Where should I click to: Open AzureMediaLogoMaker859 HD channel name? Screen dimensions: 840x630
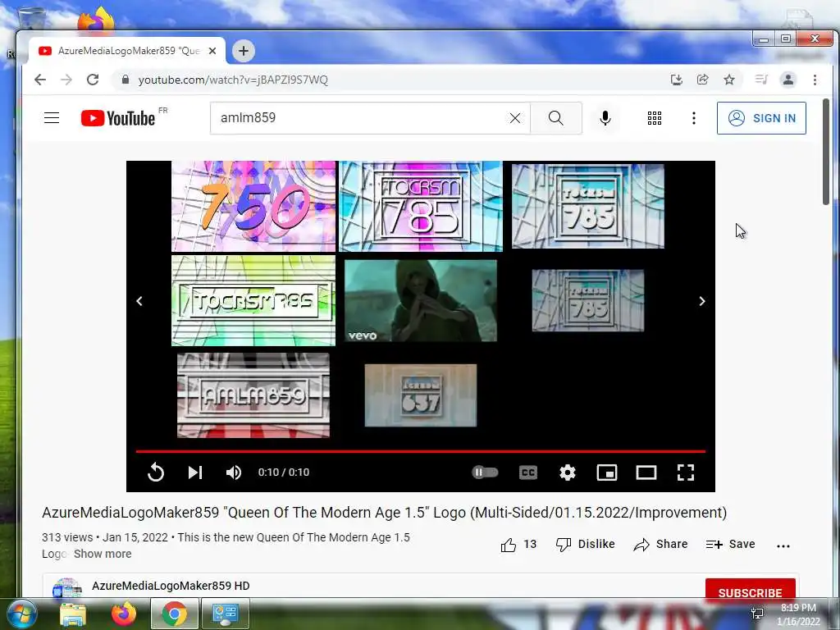point(171,586)
